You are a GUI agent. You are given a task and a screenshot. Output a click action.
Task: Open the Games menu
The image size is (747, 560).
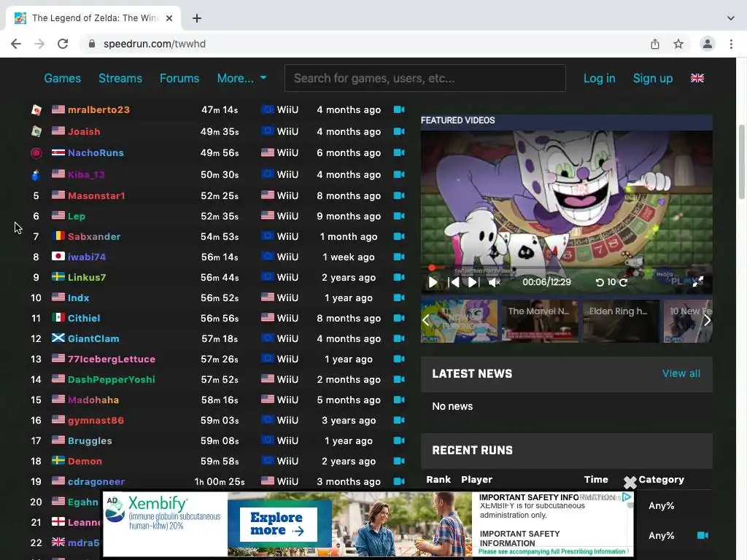tap(63, 78)
